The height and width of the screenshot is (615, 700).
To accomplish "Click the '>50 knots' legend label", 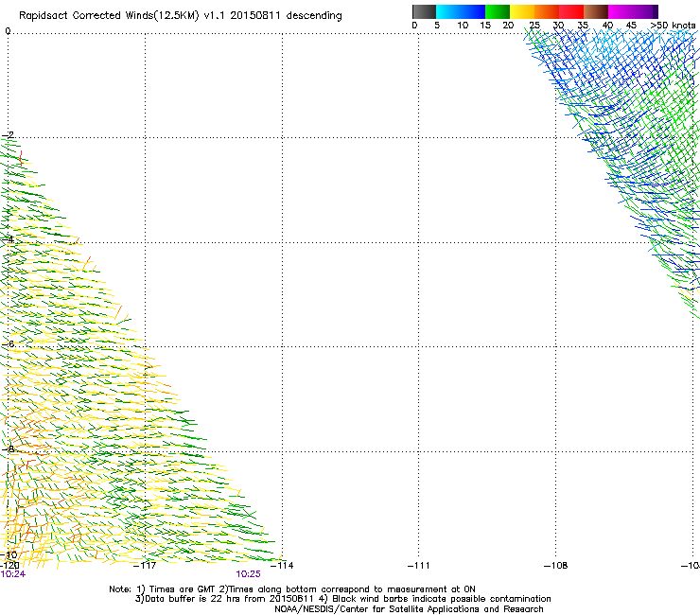I will coord(673,26).
